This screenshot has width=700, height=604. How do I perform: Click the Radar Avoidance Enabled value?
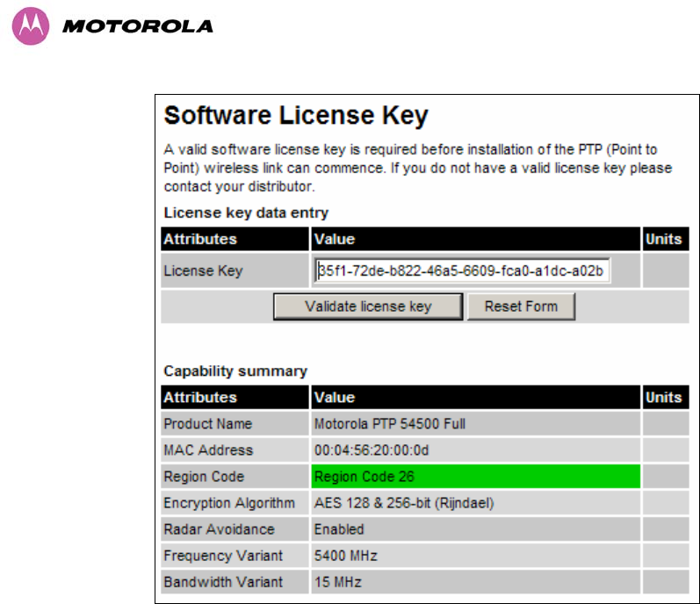click(x=339, y=529)
